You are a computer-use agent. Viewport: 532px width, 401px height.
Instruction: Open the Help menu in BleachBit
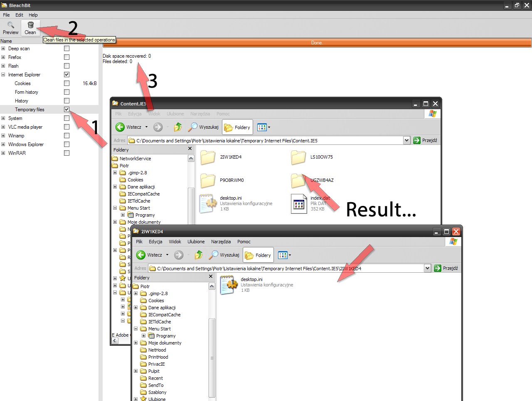click(33, 15)
